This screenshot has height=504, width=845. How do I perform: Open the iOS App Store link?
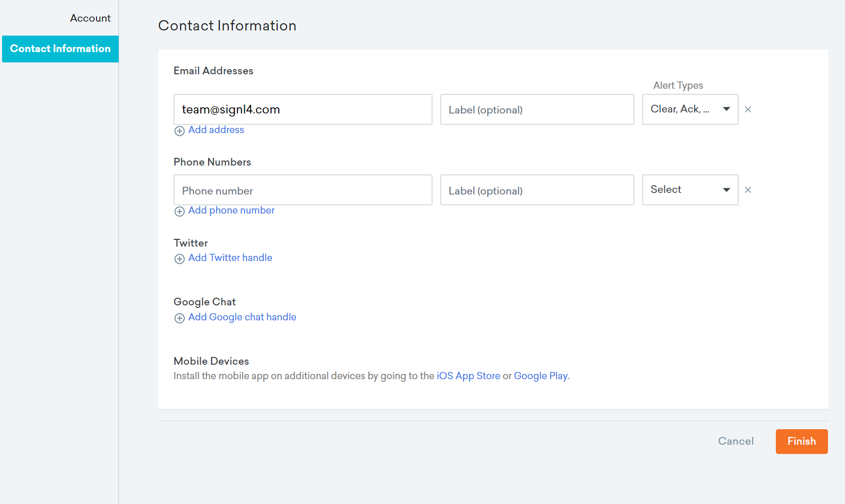coord(469,376)
